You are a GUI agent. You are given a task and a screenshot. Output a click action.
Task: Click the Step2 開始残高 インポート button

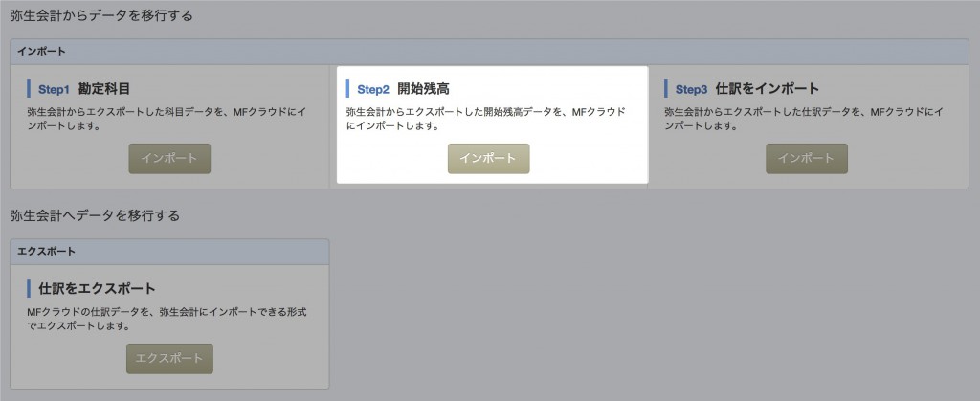(488, 159)
